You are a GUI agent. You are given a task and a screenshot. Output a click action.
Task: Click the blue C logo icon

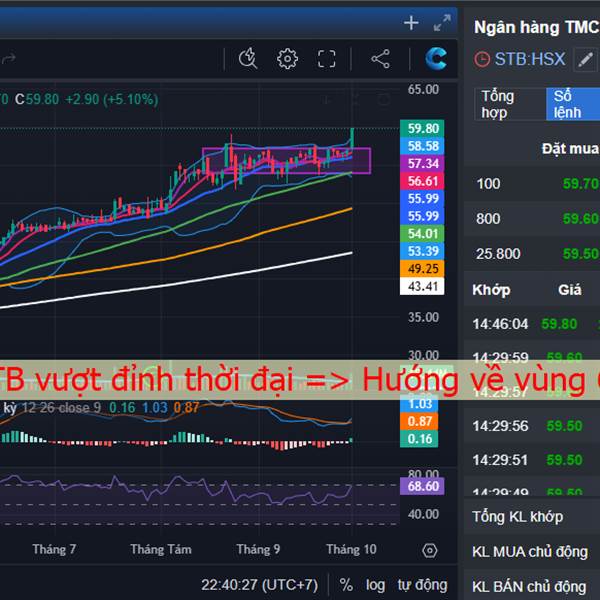[x=436, y=59]
